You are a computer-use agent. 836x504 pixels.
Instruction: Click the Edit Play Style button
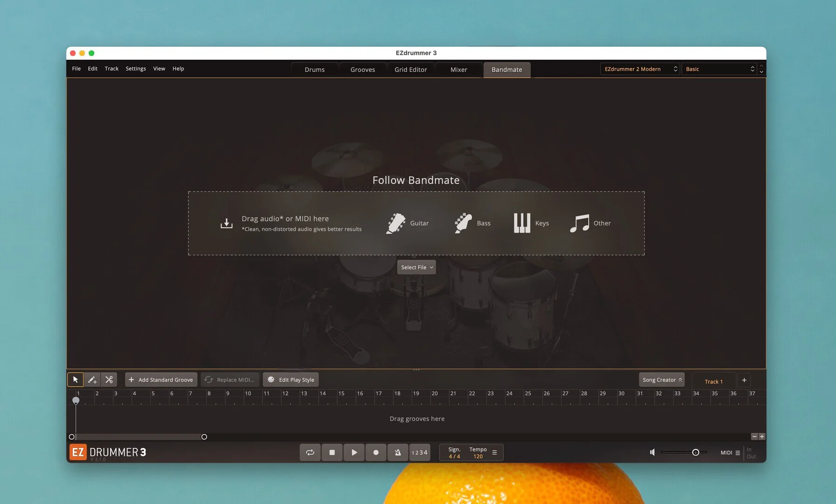click(x=290, y=380)
